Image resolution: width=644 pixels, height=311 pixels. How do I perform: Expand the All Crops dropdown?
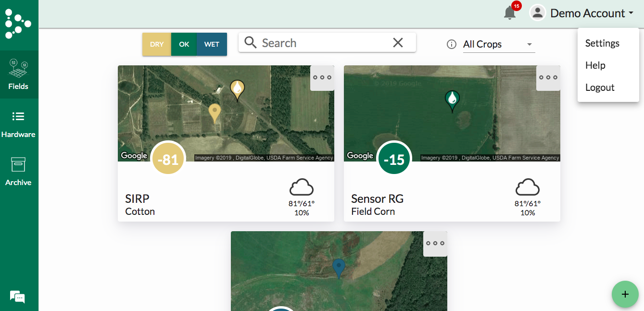pos(499,44)
